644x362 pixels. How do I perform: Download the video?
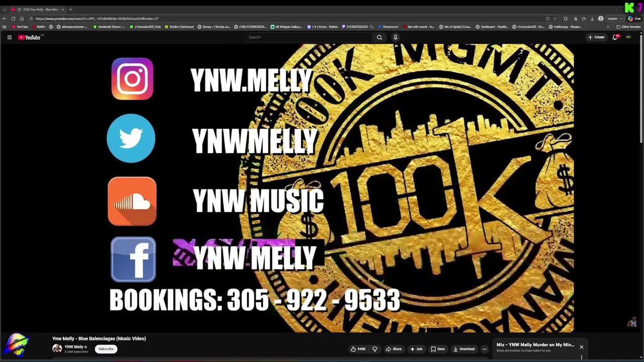(464, 349)
